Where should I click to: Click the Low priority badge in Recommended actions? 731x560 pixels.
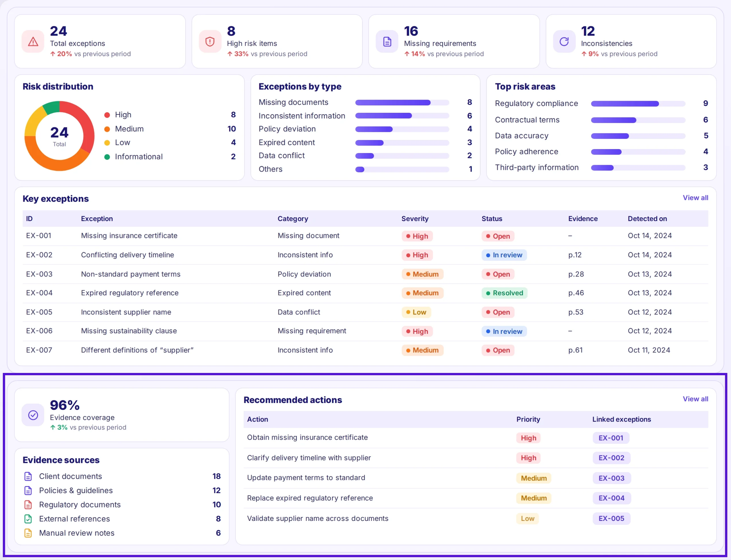point(527,519)
